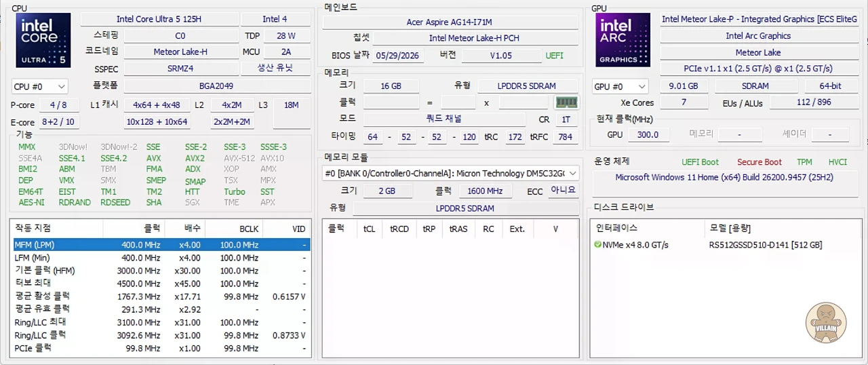
Task: Click the 인터페이스 column header
Action: pos(647,229)
